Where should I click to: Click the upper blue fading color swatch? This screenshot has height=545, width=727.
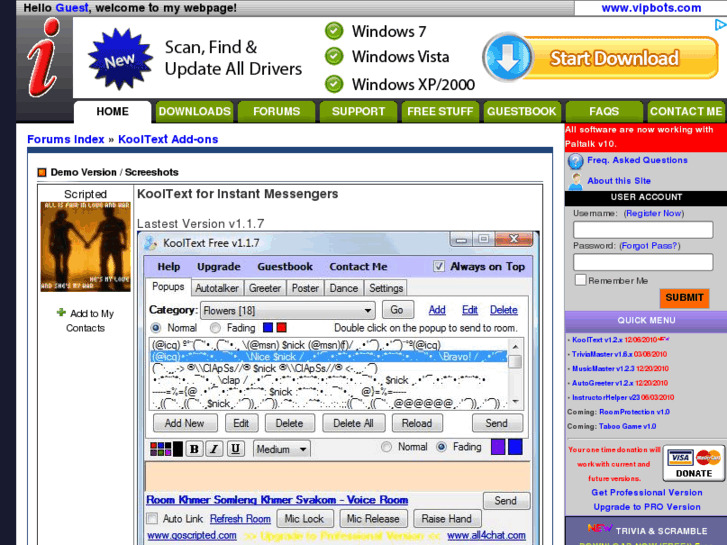coord(268,327)
